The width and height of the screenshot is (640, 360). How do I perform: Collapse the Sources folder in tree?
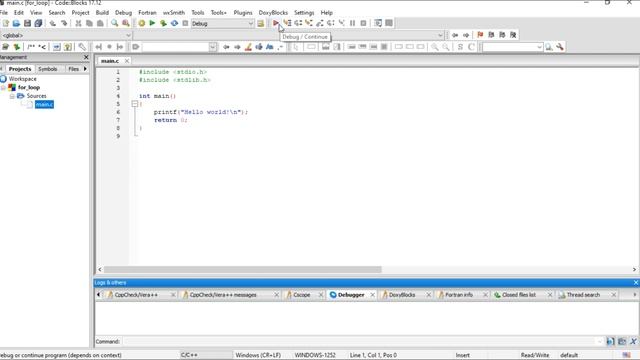coord(12,96)
